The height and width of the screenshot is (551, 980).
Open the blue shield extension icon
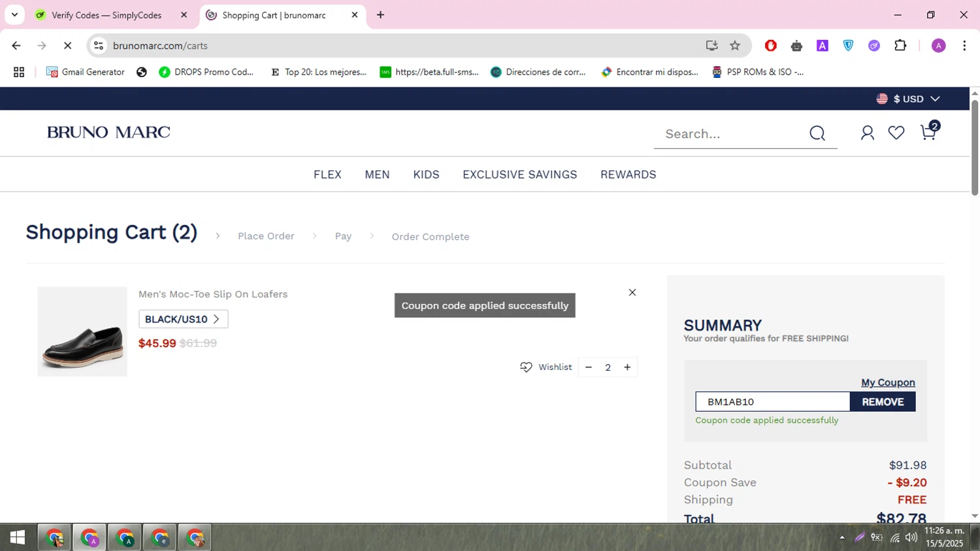[x=848, y=45]
